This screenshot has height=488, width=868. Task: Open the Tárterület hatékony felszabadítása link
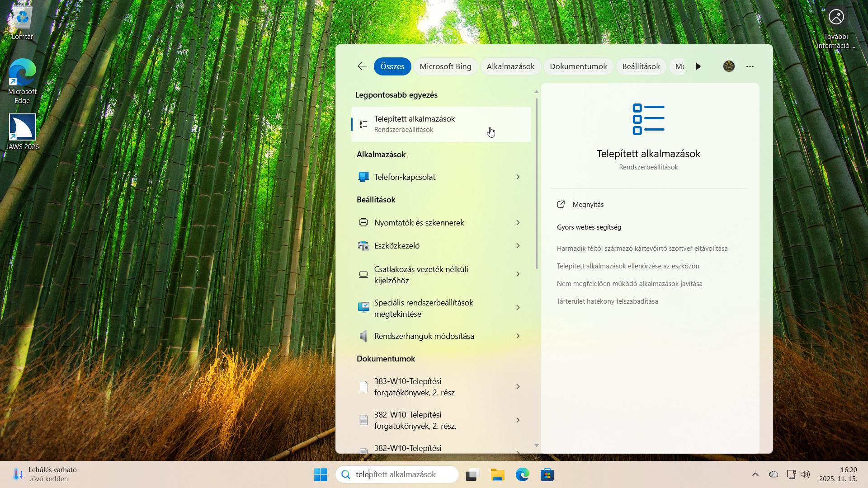pyautogui.click(x=607, y=301)
